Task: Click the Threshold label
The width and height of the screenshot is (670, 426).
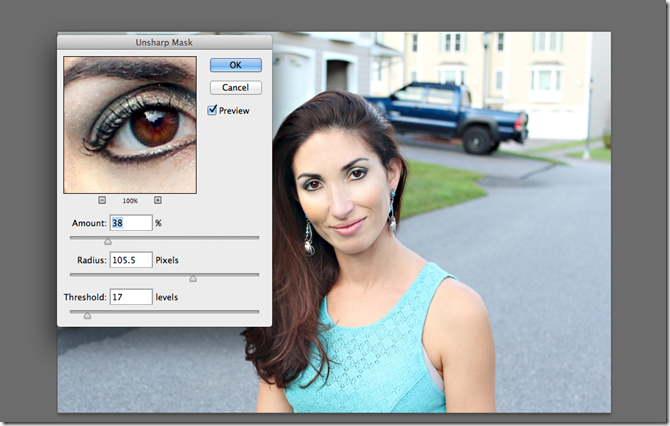Action: (x=85, y=297)
